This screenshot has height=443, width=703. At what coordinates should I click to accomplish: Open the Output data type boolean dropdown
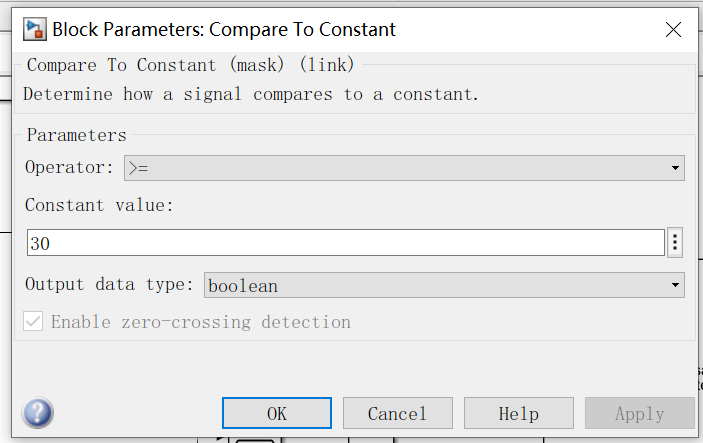pos(440,285)
